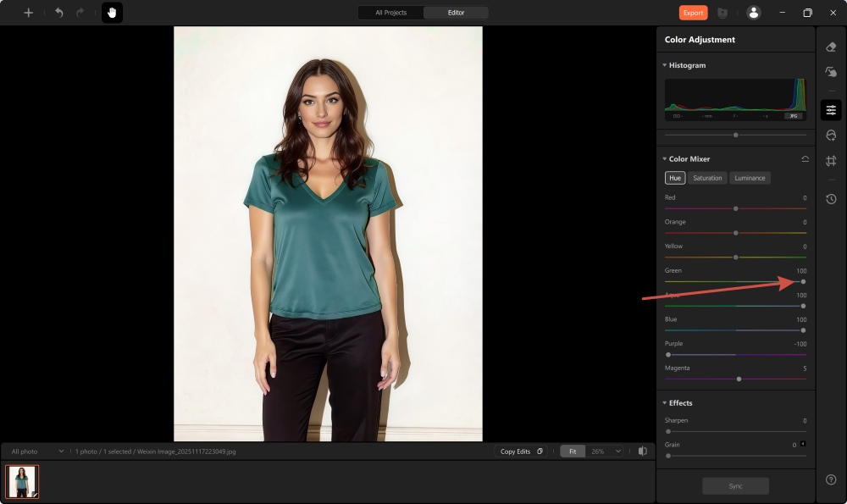The width and height of the screenshot is (847, 504).
Task: Click the Add new photo plus icon
Action: click(x=28, y=13)
